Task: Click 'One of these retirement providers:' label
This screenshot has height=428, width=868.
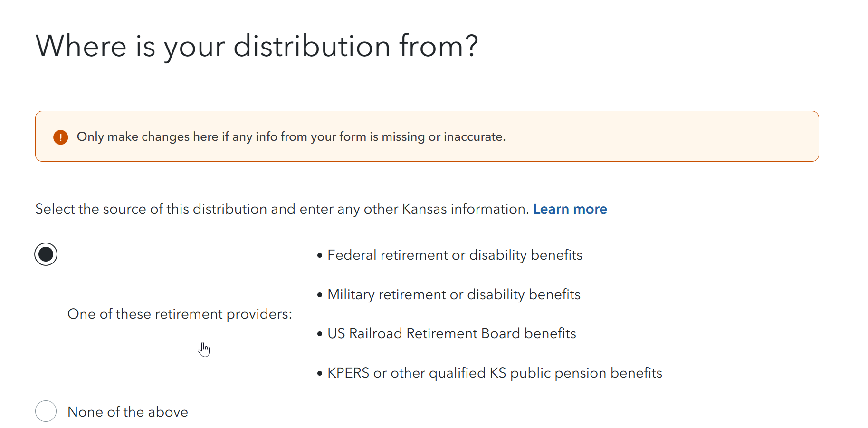Action: tap(180, 314)
